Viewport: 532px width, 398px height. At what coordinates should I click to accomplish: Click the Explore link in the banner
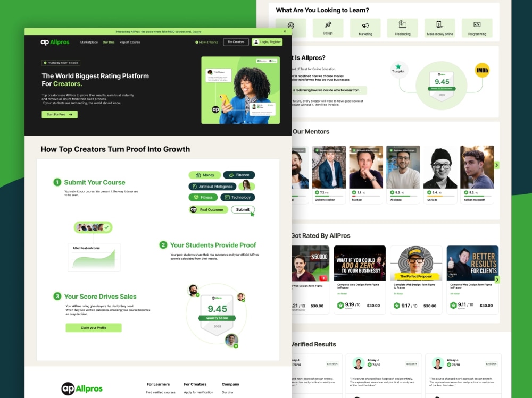click(197, 32)
